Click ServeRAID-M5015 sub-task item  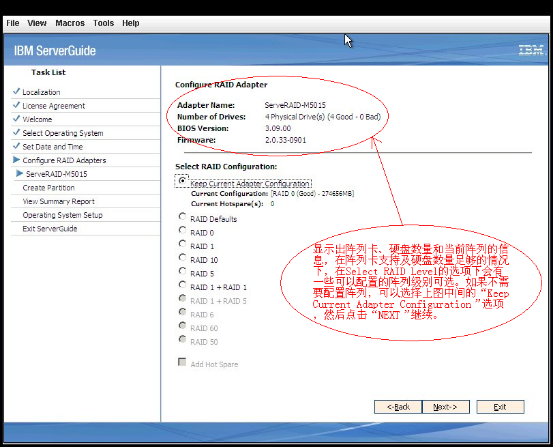(57, 174)
